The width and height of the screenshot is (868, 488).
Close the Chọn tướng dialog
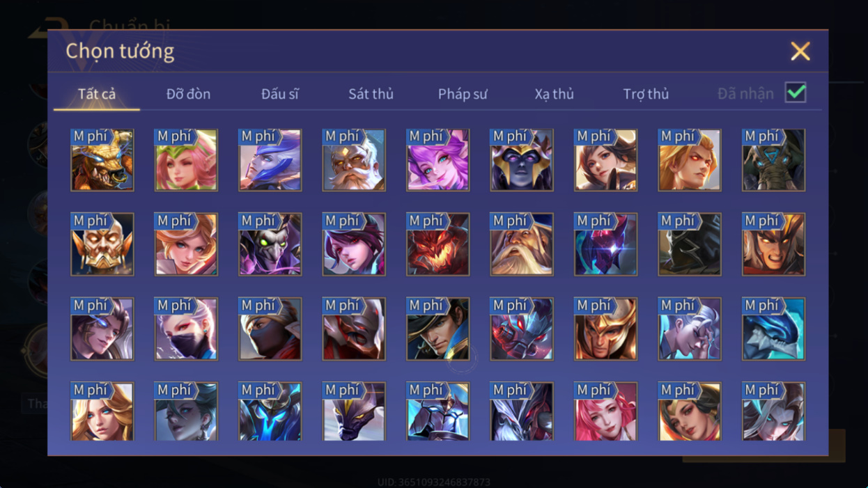[x=800, y=51]
